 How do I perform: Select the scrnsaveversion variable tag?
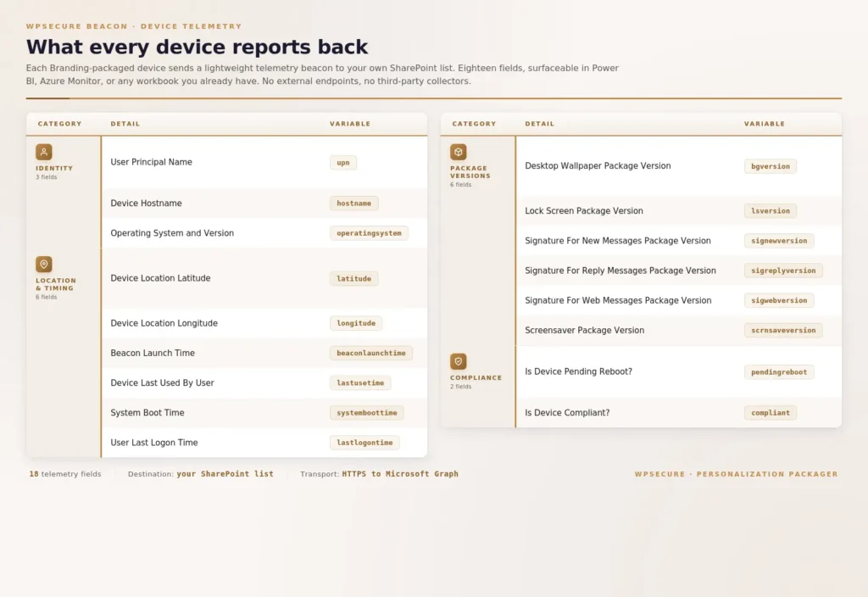click(782, 331)
